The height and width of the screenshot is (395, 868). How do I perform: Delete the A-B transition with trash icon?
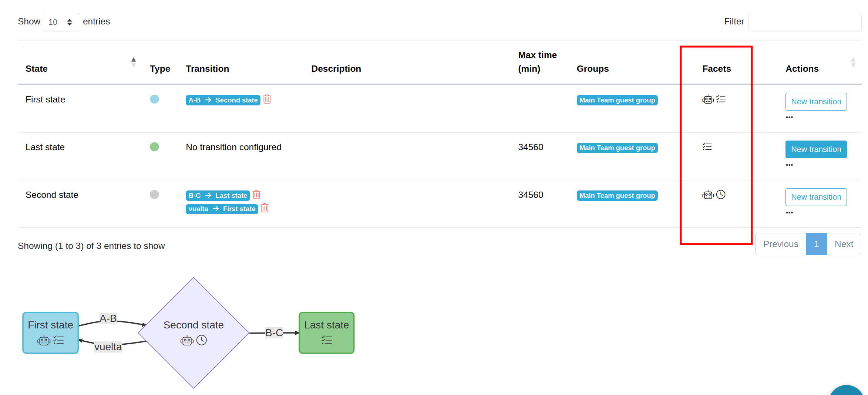coord(267,99)
